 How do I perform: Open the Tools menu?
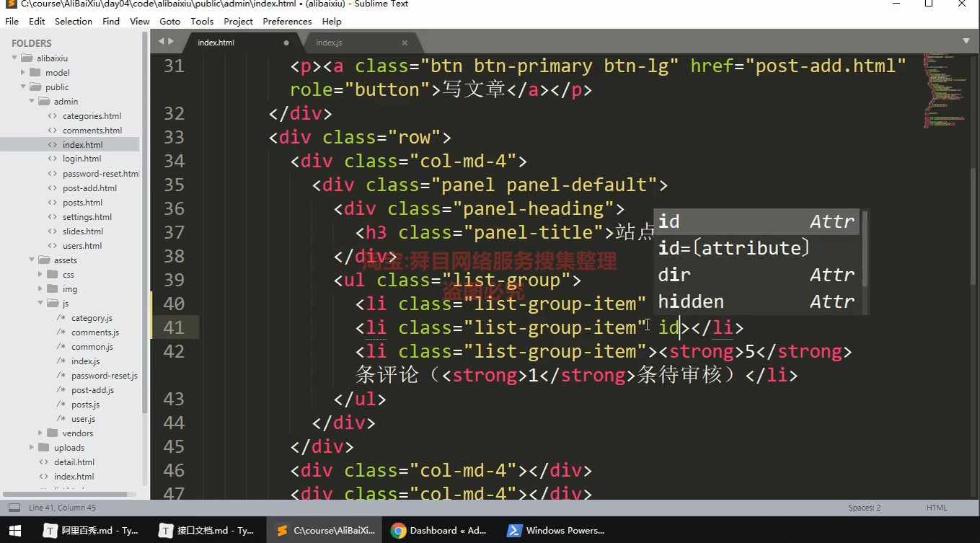point(202,22)
